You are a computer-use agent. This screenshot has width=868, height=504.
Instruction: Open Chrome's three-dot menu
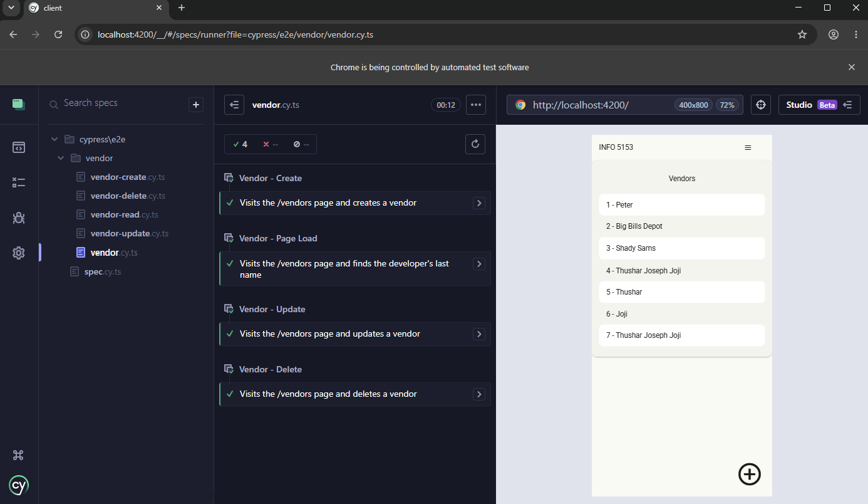point(855,34)
